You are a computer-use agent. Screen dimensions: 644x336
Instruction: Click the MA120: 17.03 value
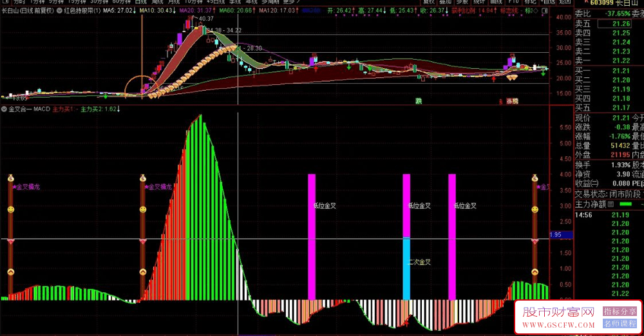coord(279,11)
